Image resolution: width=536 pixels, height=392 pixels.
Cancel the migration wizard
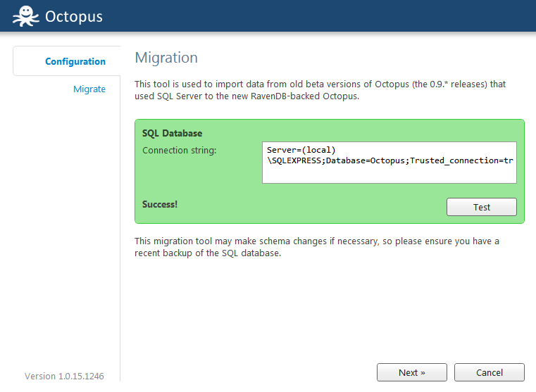490,372
